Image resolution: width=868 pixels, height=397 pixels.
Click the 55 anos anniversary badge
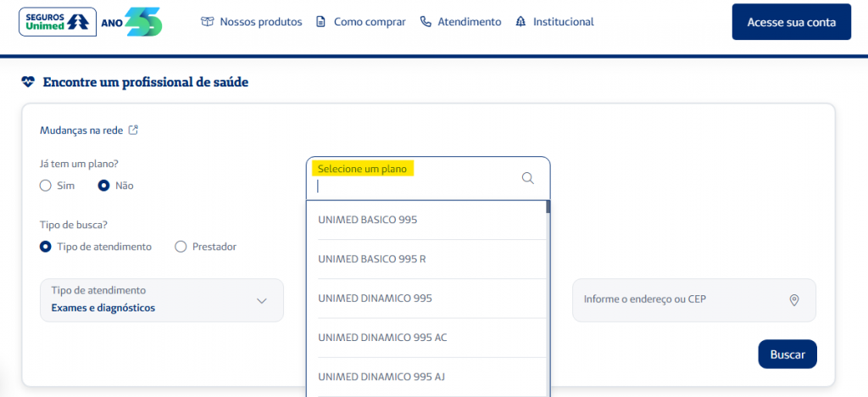[x=142, y=22]
